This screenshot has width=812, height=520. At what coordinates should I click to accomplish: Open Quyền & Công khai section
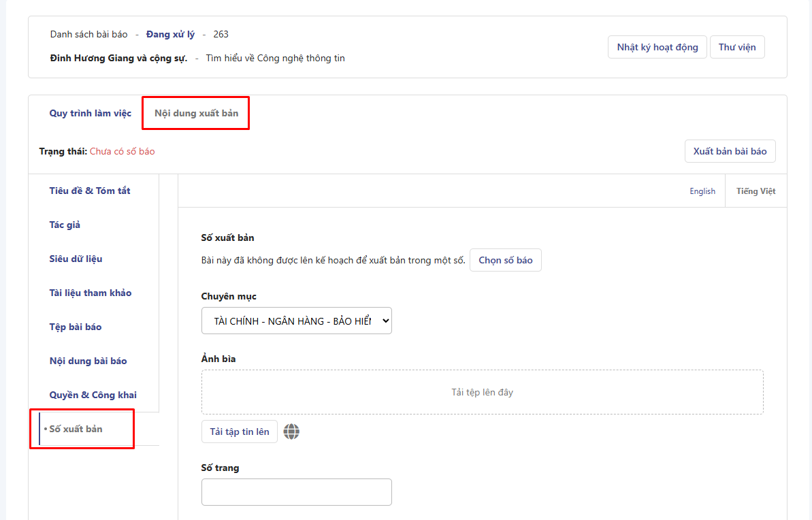tap(93, 395)
